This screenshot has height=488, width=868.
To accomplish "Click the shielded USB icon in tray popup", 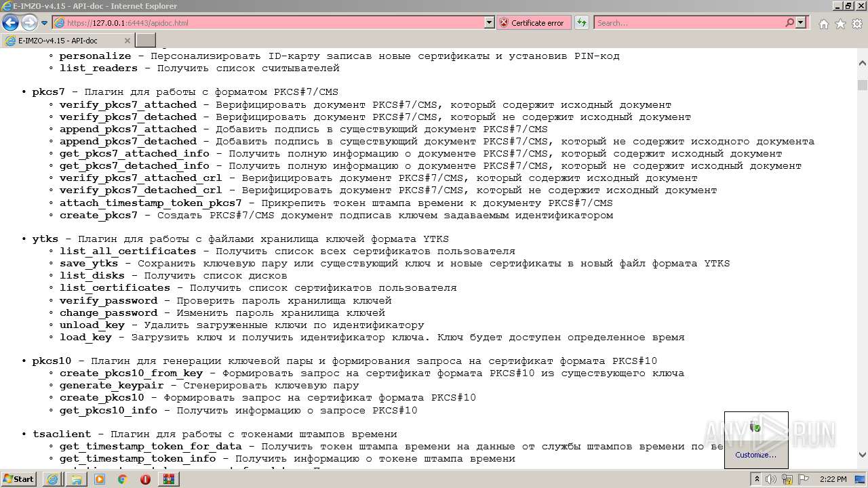I will [755, 426].
